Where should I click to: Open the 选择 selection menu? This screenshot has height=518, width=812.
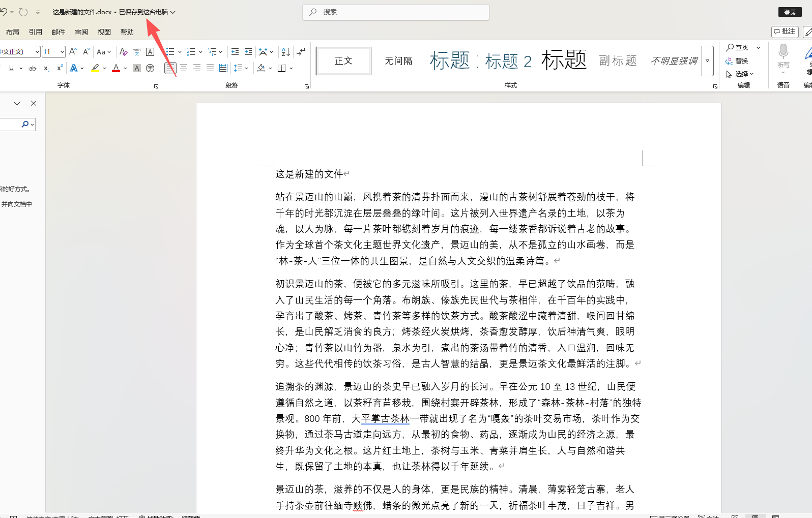coord(740,74)
